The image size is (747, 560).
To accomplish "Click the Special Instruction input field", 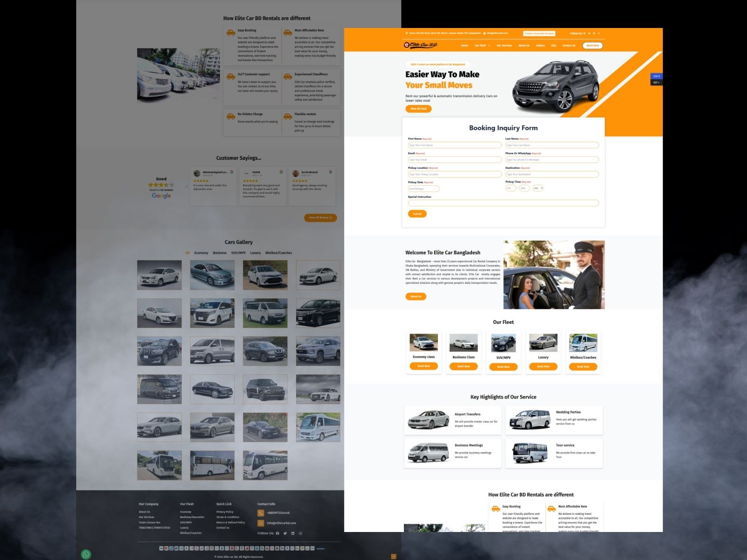I will (503, 203).
